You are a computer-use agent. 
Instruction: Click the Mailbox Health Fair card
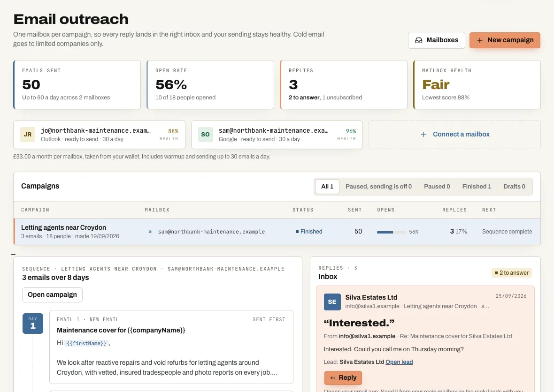477,85
